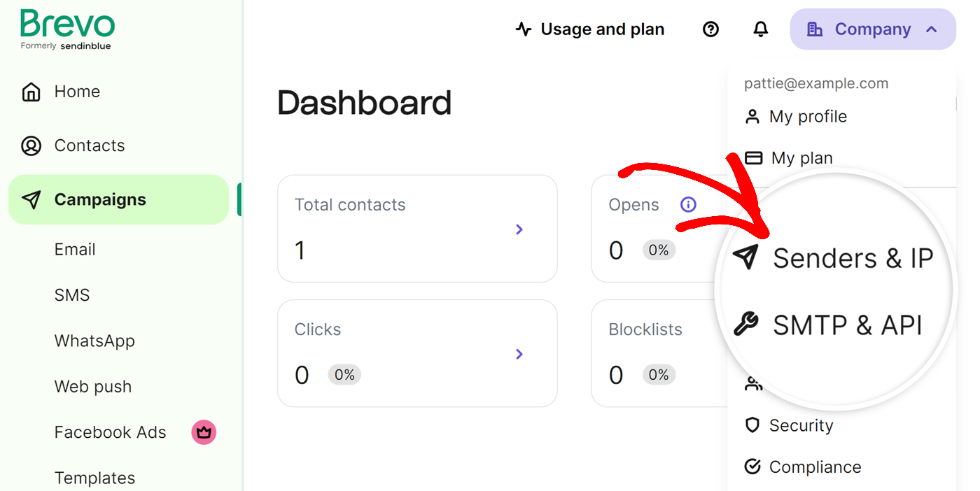Go to Email campaigns
Viewport: 980px width, 491px height.
pyautogui.click(x=75, y=250)
